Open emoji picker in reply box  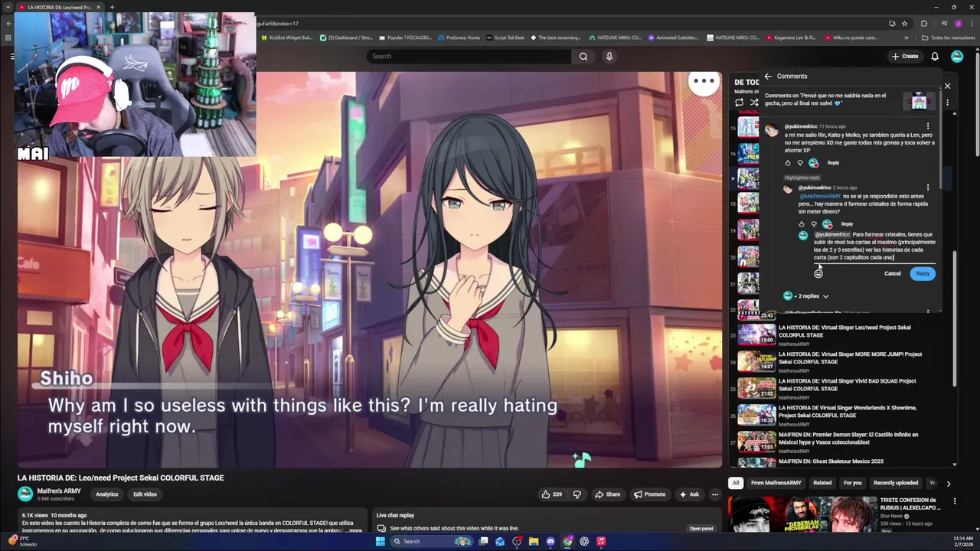click(x=818, y=273)
